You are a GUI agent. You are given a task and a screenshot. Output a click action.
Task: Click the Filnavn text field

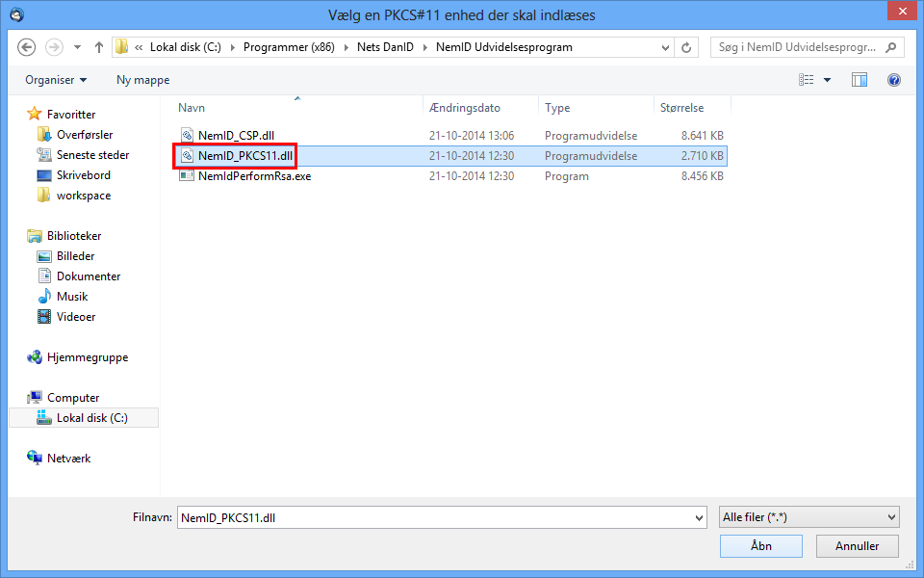tap(435, 518)
